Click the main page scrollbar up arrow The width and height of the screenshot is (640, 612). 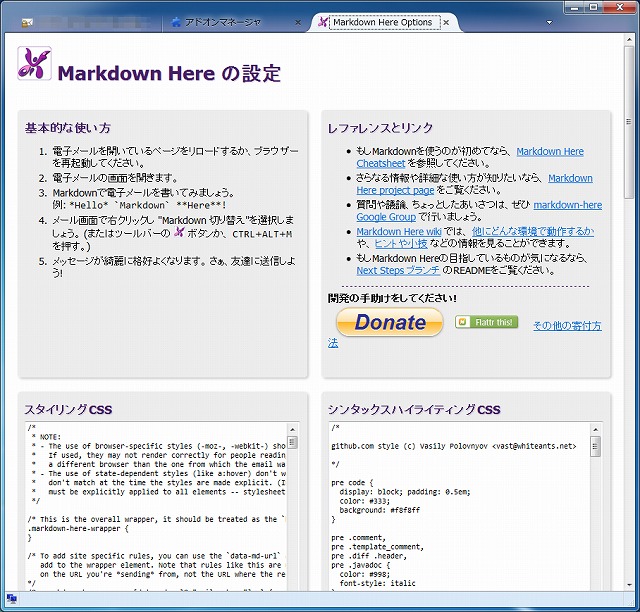(x=629, y=39)
